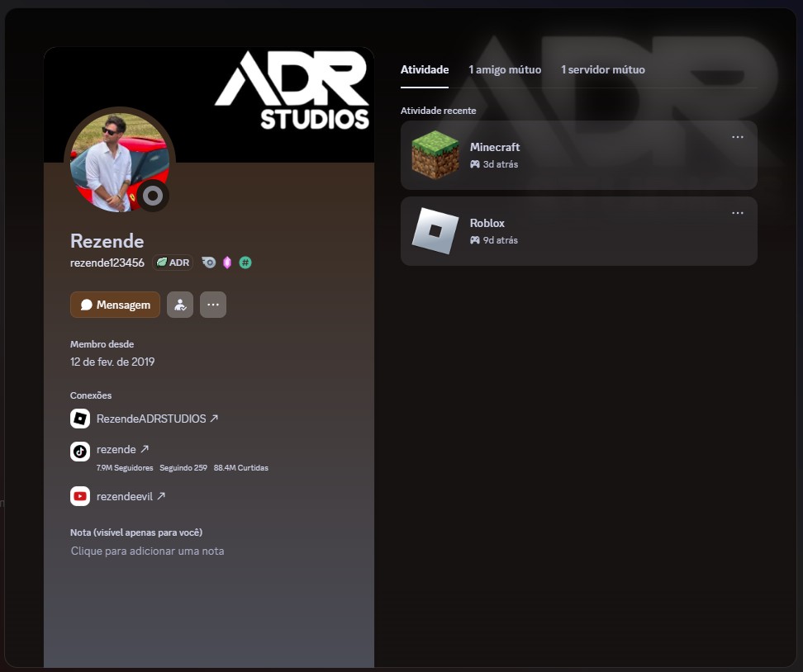The width and height of the screenshot is (803, 672).
Task: Click the Minecraft grass block icon
Action: [x=435, y=155]
